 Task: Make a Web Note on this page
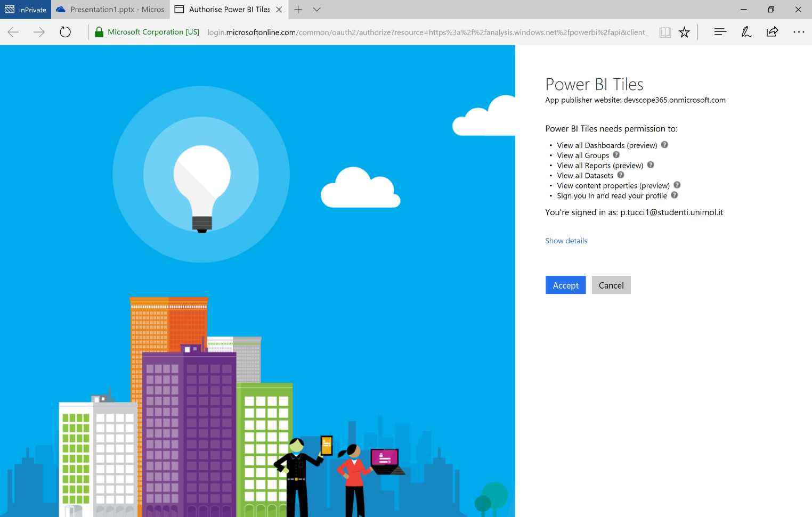pos(746,32)
